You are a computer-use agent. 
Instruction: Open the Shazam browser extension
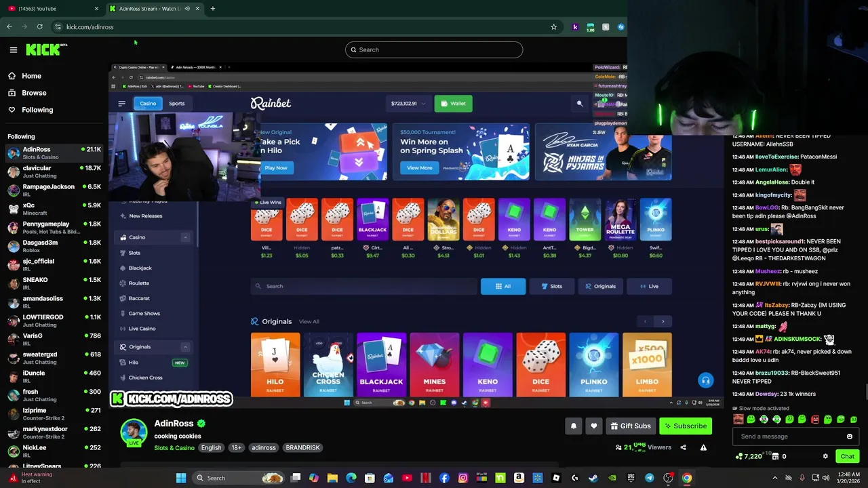[x=620, y=27]
